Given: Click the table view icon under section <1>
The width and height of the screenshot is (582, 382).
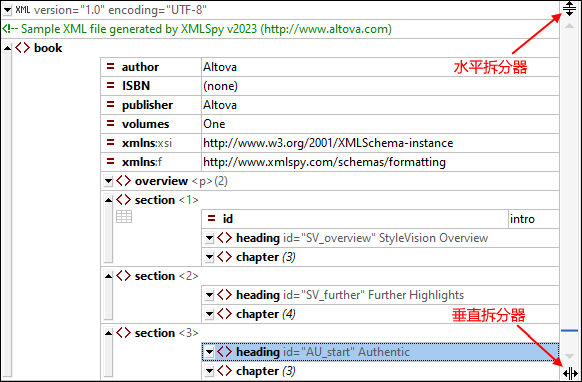Looking at the screenshot, I should pyautogui.click(x=124, y=216).
